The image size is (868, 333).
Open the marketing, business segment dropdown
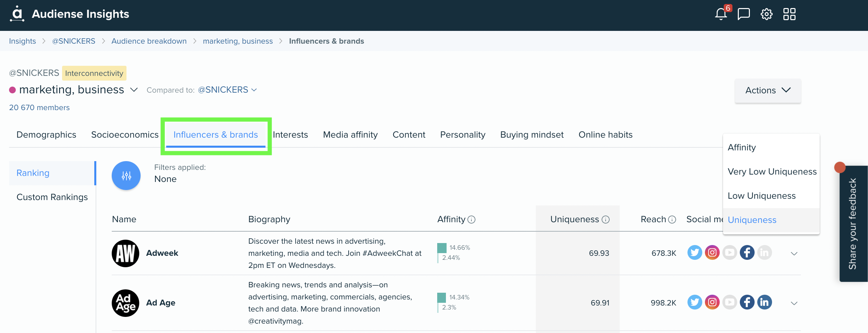(x=134, y=90)
